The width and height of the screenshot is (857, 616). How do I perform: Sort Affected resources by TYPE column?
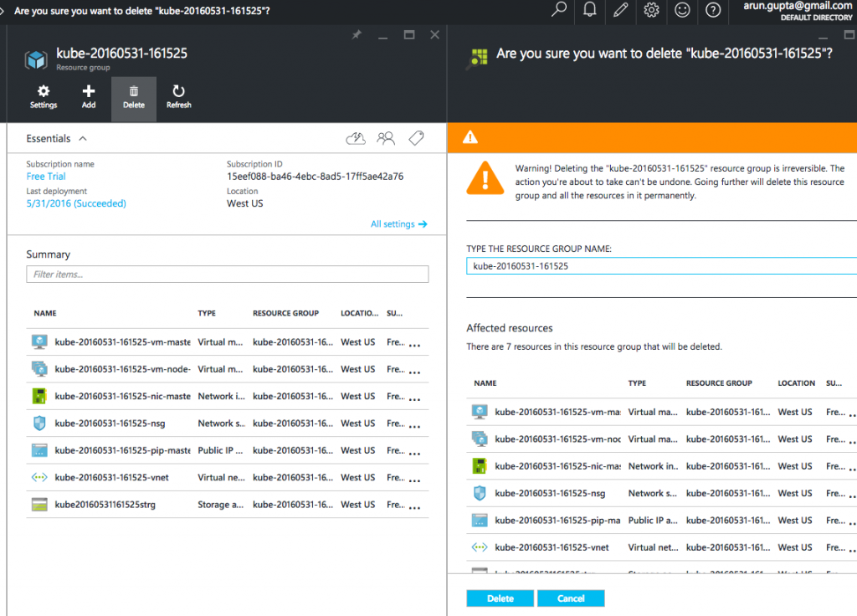tap(637, 383)
